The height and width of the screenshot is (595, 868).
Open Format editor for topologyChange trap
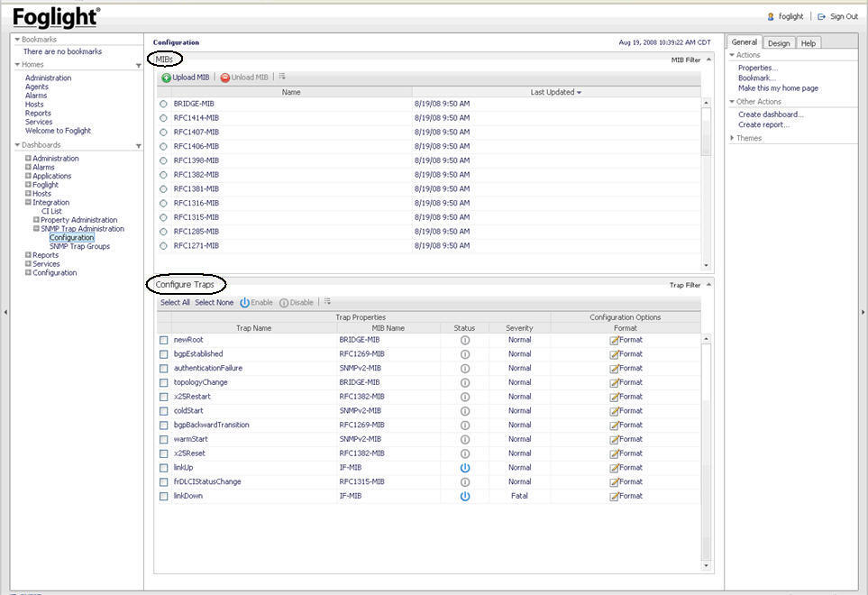pyautogui.click(x=626, y=382)
